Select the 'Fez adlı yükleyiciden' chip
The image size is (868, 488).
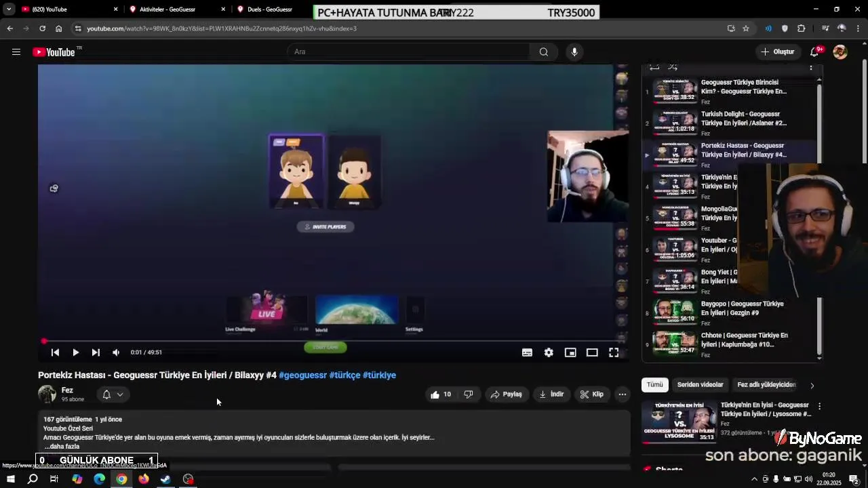(x=766, y=385)
